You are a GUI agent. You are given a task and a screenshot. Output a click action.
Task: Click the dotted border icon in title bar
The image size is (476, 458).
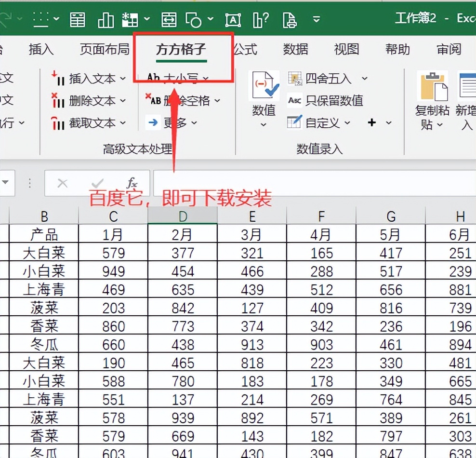(41, 19)
